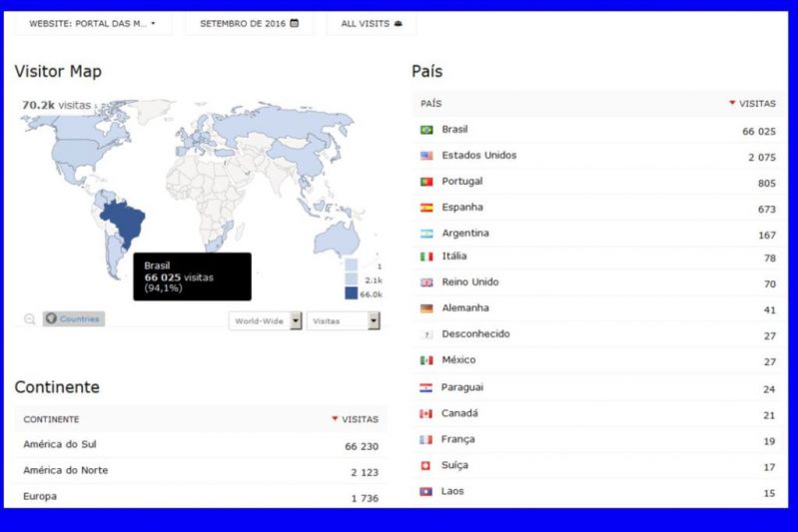Viewport: 798px width, 532px height.
Task: Click the Estados Unidos flag icon
Action: 426,156
